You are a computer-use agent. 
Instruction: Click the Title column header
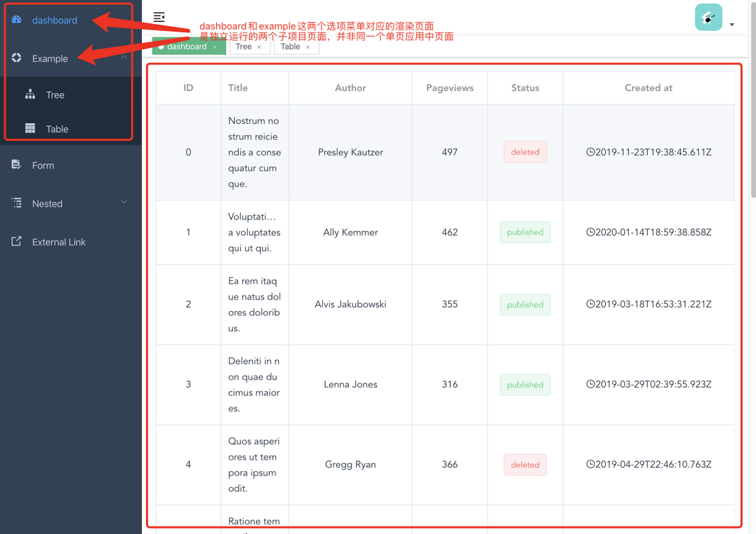tap(255, 87)
